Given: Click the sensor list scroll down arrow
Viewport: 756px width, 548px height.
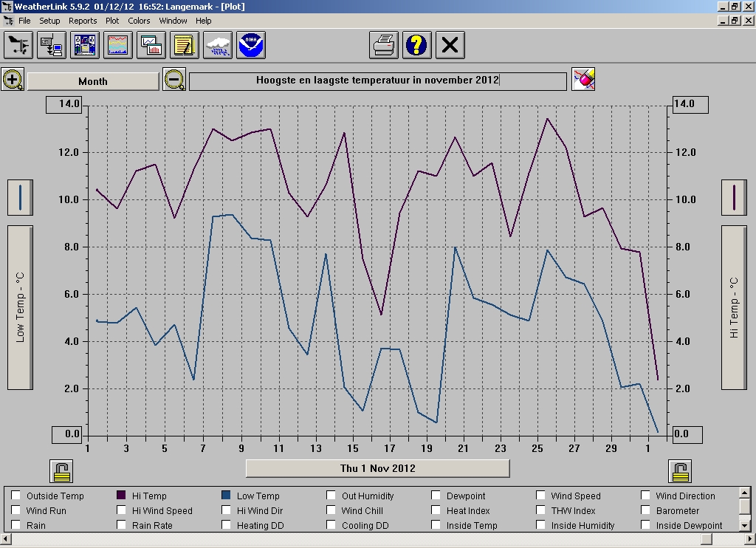Looking at the screenshot, I should pos(744,525).
